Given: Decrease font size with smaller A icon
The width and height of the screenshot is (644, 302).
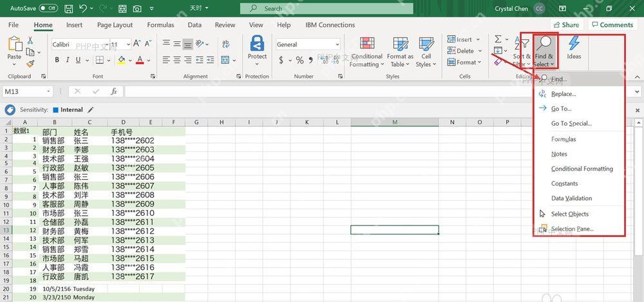Looking at the screenshot, I should pyautogui.click(x=147, y=44).
